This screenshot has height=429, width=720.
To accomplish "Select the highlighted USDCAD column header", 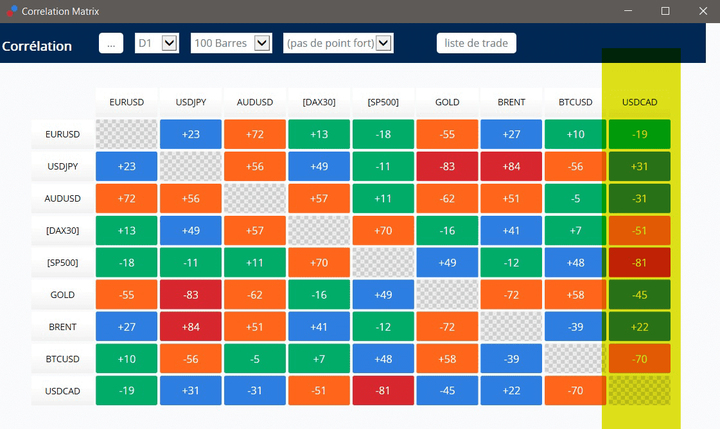I will coord(640,102).
